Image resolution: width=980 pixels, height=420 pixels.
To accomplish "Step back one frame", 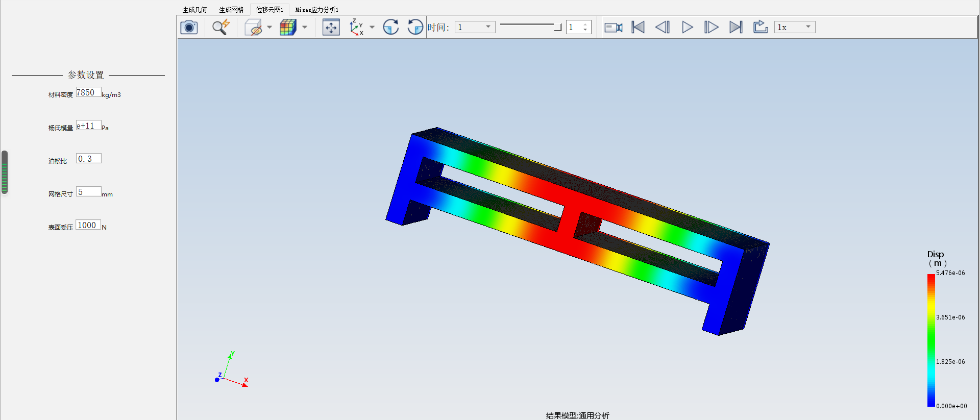I will click(663, 27).
